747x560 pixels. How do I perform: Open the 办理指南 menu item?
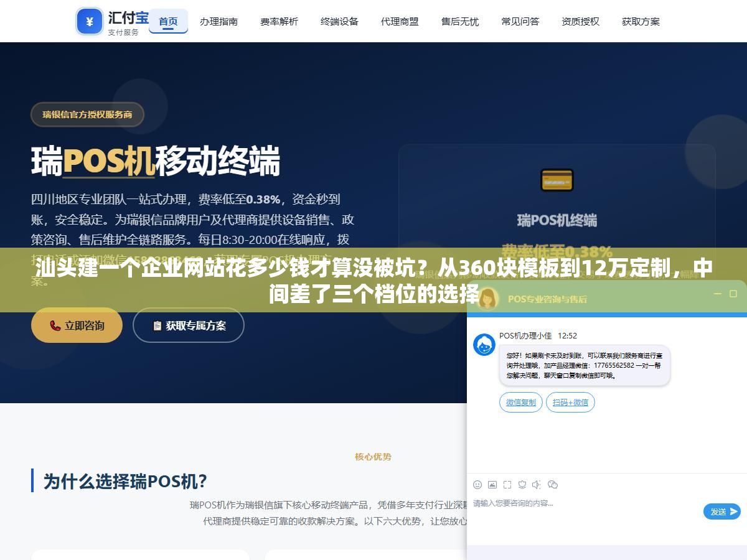pos(218,21)
